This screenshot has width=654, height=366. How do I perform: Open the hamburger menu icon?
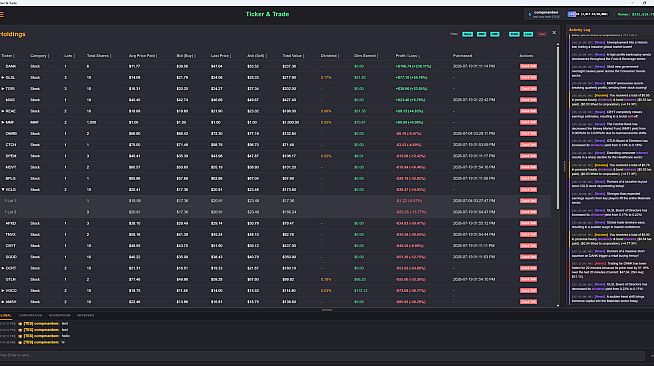tap(2, 15)
